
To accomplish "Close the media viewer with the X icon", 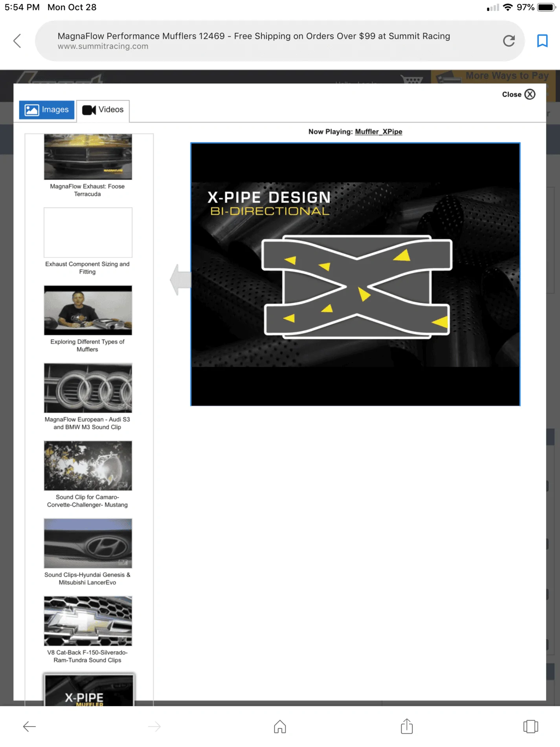I will tap(530, 94).
